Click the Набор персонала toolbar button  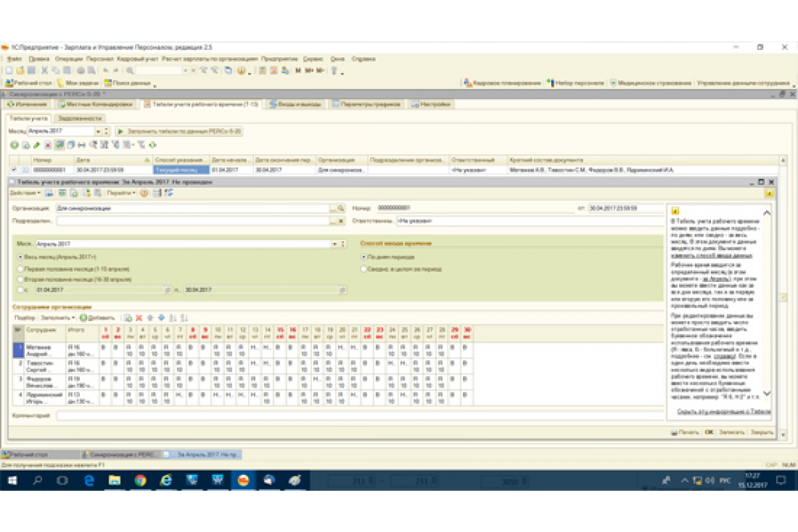[x=575, y=83]
